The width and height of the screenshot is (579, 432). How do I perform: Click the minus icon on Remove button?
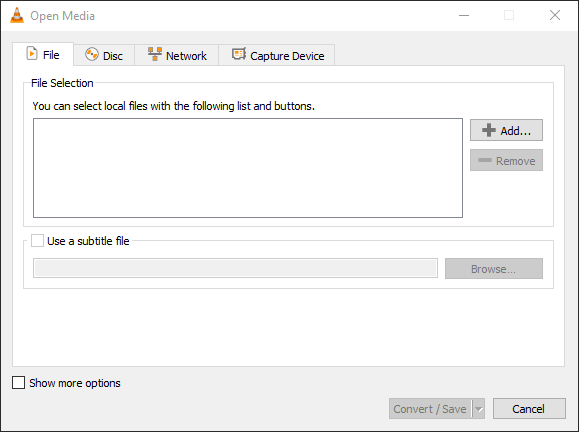(484, 160)
